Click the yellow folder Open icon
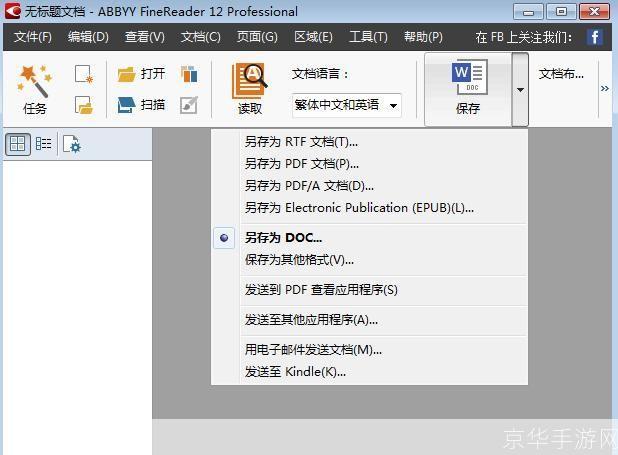This screenshot has width=618, height=455. pyautogui.click(x=127, y=74)
